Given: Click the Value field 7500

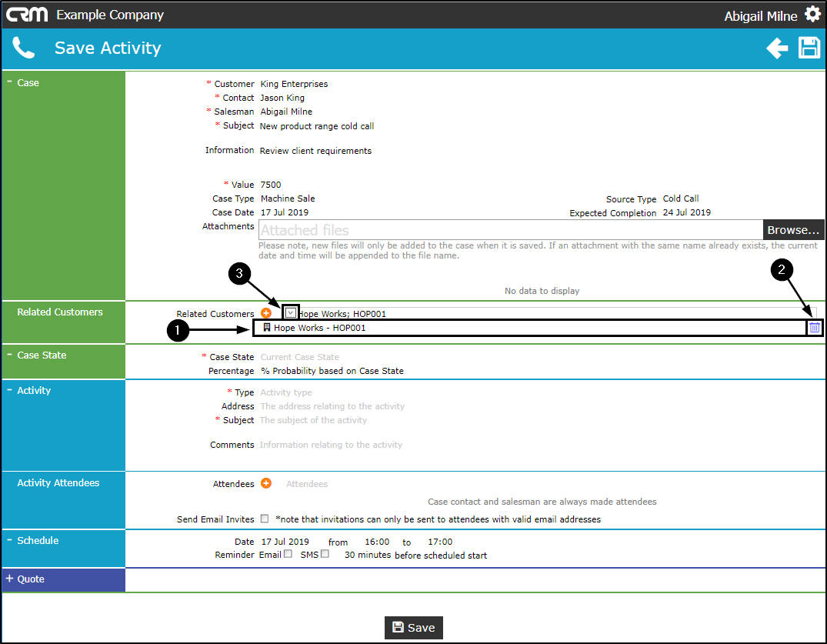Looking at the screenshot, I should [271, 185].
